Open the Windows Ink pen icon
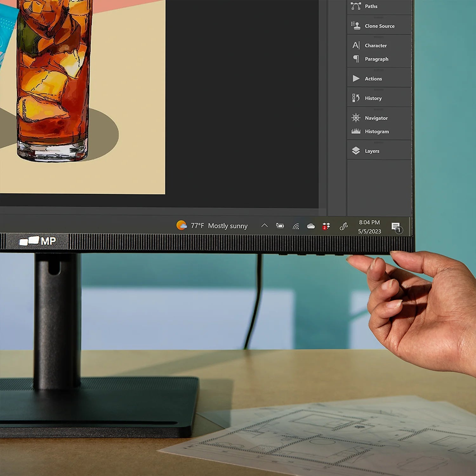The height and width of the screenshot is (476, 476). [x=343, y=226]
